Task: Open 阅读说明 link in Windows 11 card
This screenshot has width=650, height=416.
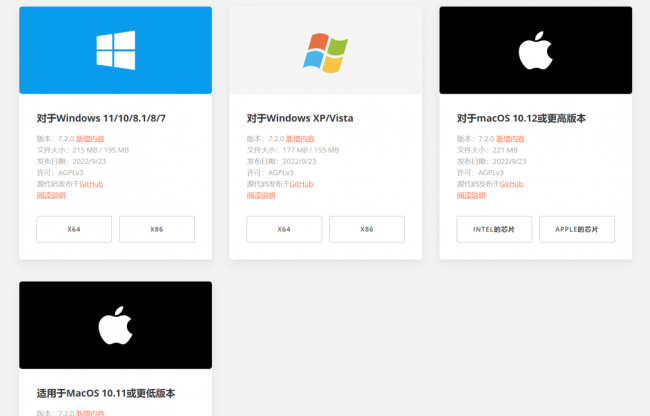Action: [51, 195]
